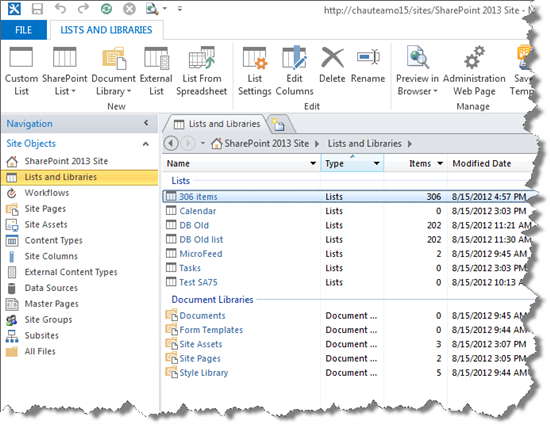Create a new External List
The image size is (550, 424).
click(156, 71)
